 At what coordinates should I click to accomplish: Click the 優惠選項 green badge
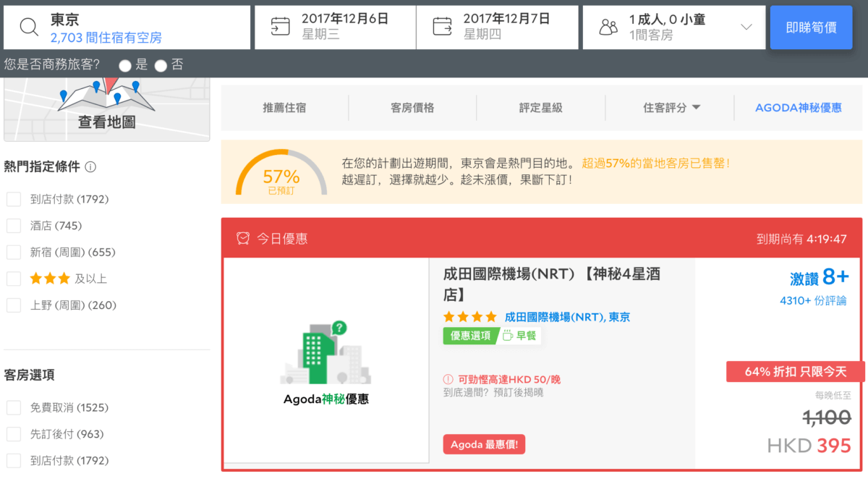(x=470, y=336)
